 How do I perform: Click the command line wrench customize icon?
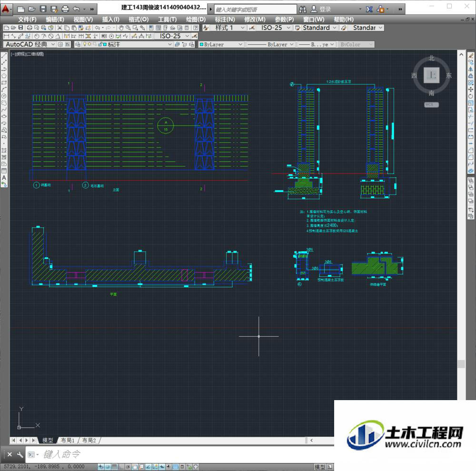pos(20,454)
